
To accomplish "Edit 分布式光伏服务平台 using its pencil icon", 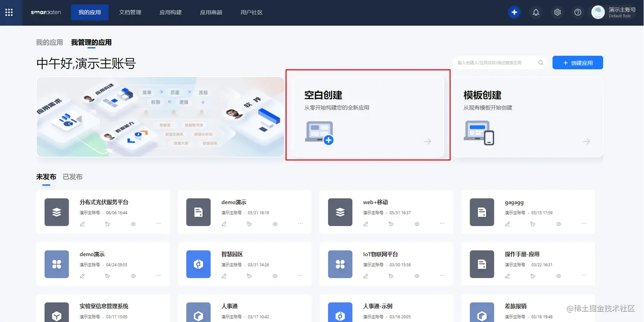I will pos(82,223).
